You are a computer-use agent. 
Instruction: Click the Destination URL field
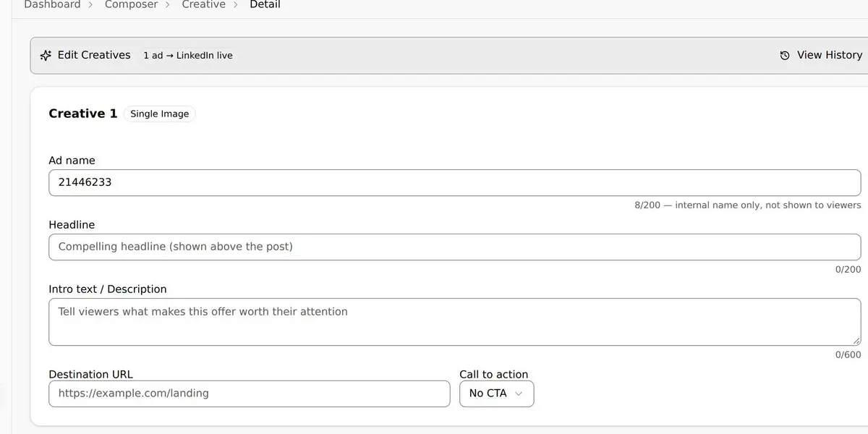point(249,393)
